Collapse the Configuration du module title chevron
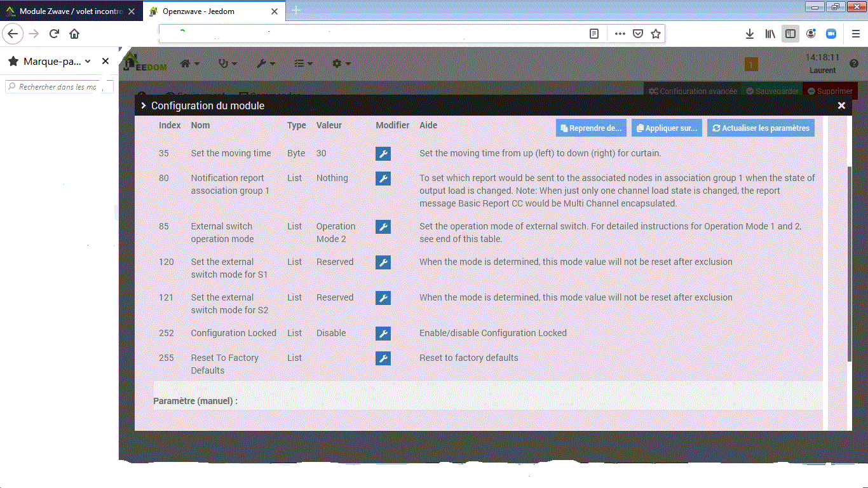This screenshot has height=488, width=868. [144, 105]
